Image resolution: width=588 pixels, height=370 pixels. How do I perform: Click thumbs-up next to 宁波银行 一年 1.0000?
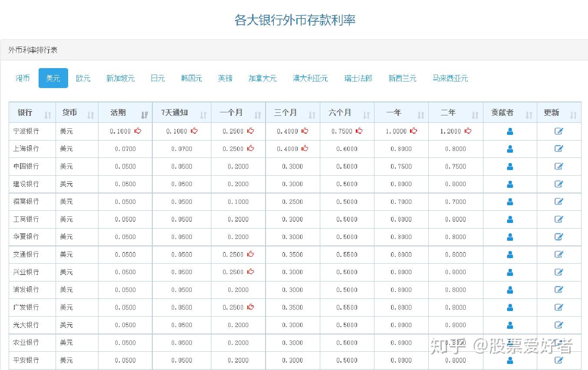[414, 131]
